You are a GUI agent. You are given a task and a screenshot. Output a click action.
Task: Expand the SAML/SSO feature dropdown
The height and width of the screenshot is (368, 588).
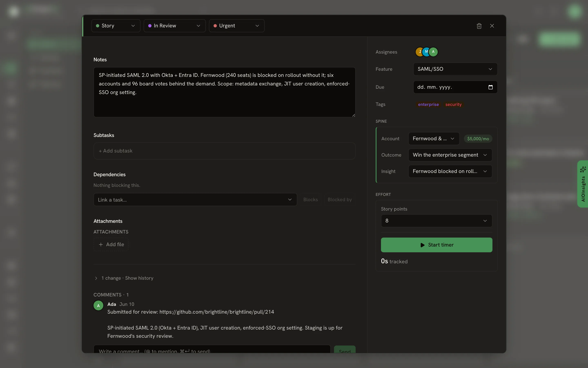[x=455, y=69]
